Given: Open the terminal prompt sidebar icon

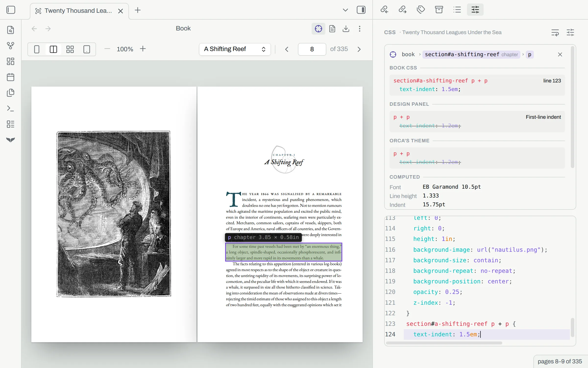Looking at the screenshot, I should point(11,108).
